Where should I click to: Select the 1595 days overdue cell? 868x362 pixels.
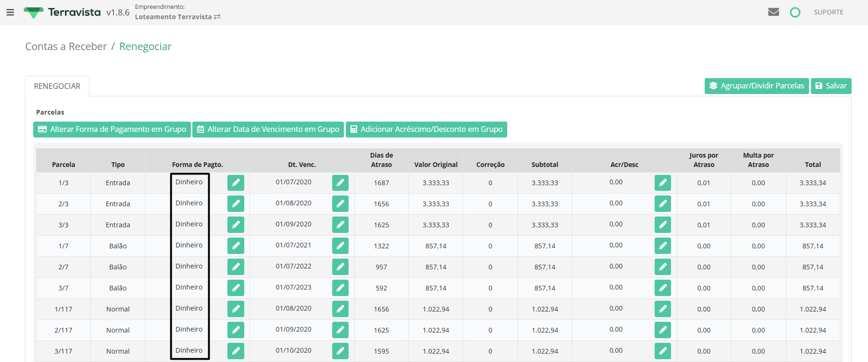[x=381, y=351]
